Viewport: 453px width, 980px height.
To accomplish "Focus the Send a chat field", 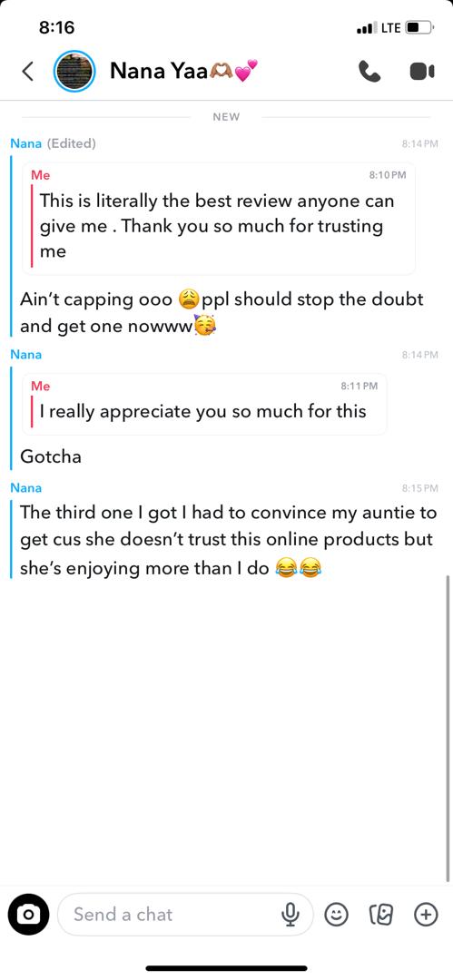I will tap(185, 915).
